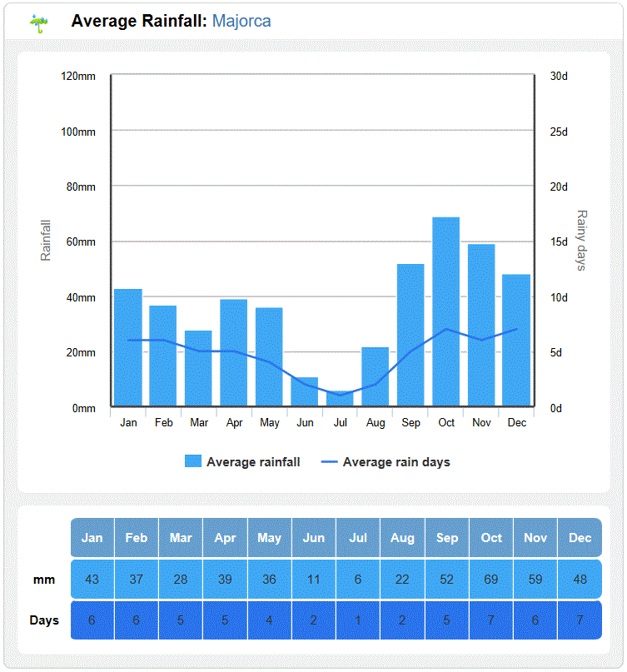Viewport: 627px width, 672px height.
Task: Click the 7 days October cell
Action: point(491,620)
